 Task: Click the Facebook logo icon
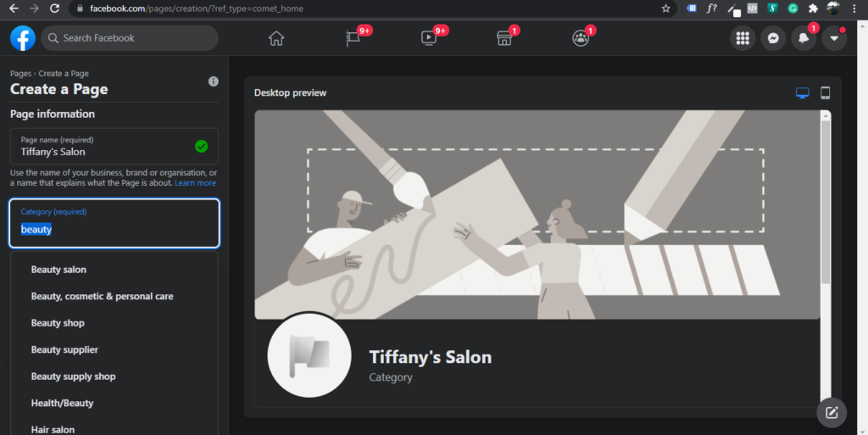(x=23, y=38)
